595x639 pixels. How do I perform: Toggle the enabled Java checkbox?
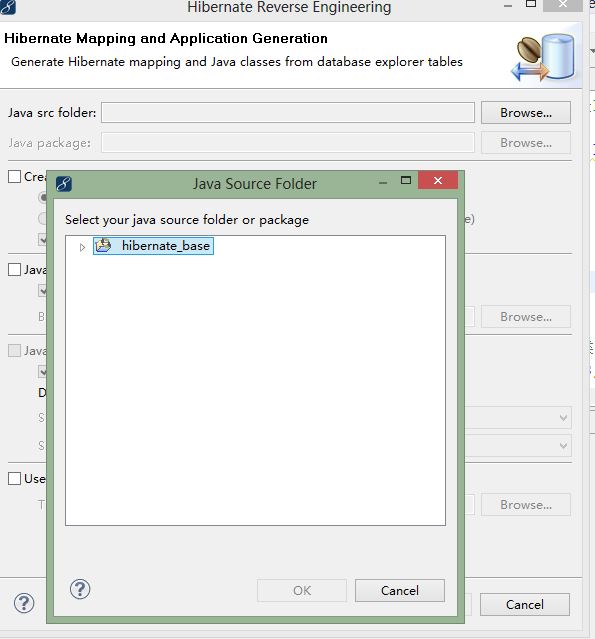(x=15, y=269)
